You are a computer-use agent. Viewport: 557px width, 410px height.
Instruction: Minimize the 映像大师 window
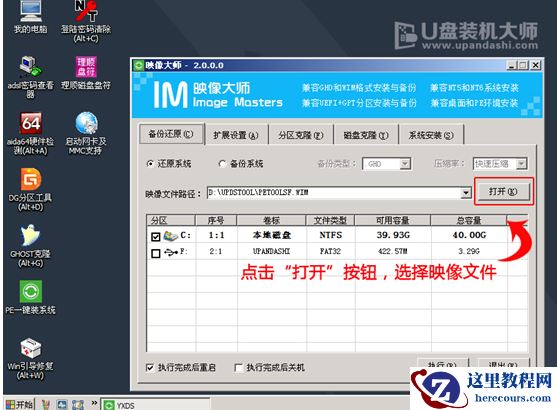[x=511, y=65]
